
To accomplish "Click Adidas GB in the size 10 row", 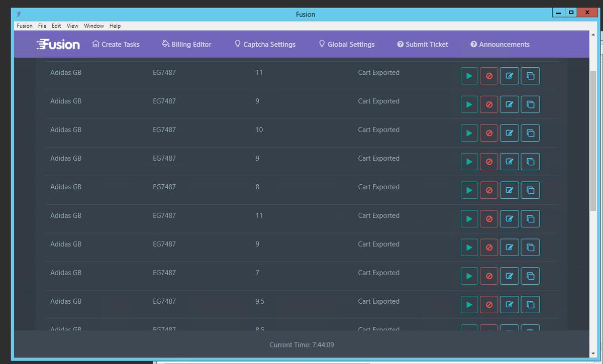I will [66, 130].
